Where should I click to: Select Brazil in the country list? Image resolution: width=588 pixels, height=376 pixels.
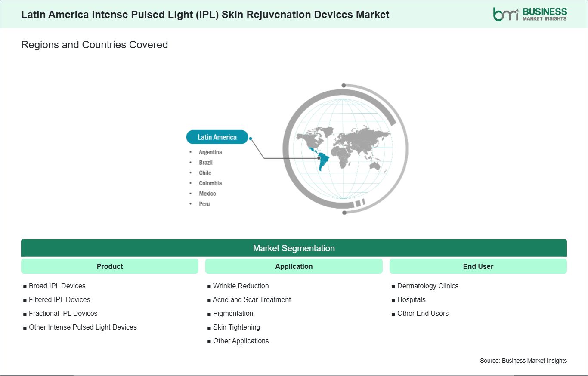point(206,163)
